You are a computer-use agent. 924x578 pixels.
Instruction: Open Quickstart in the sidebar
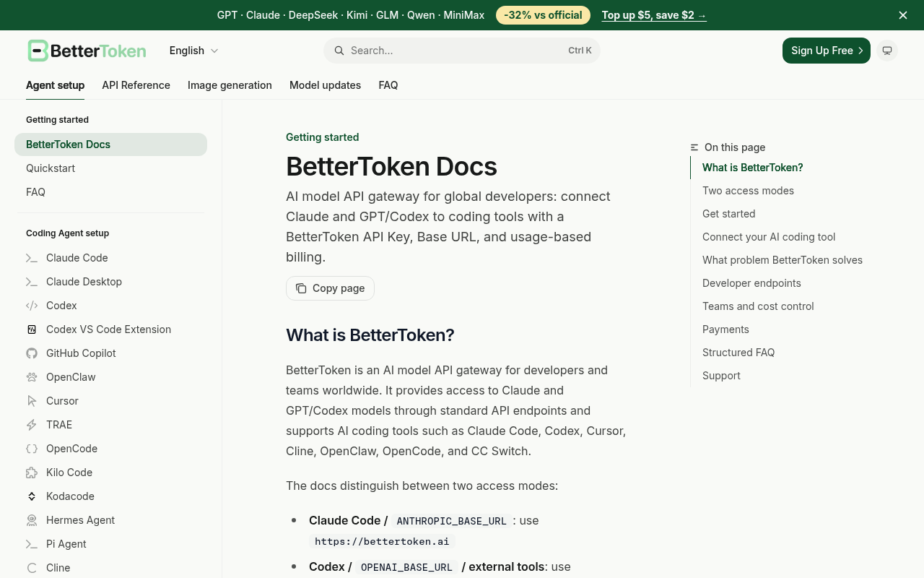tap(110, 168)
